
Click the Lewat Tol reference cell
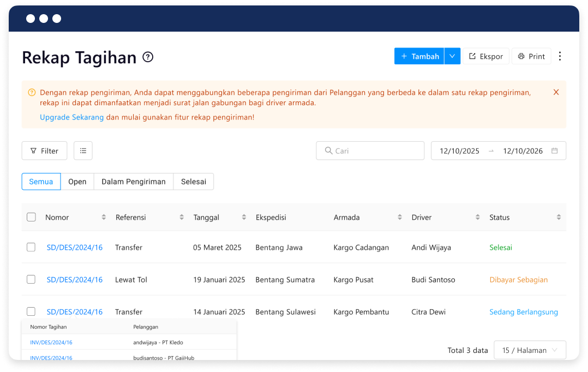tap(131, 280)
